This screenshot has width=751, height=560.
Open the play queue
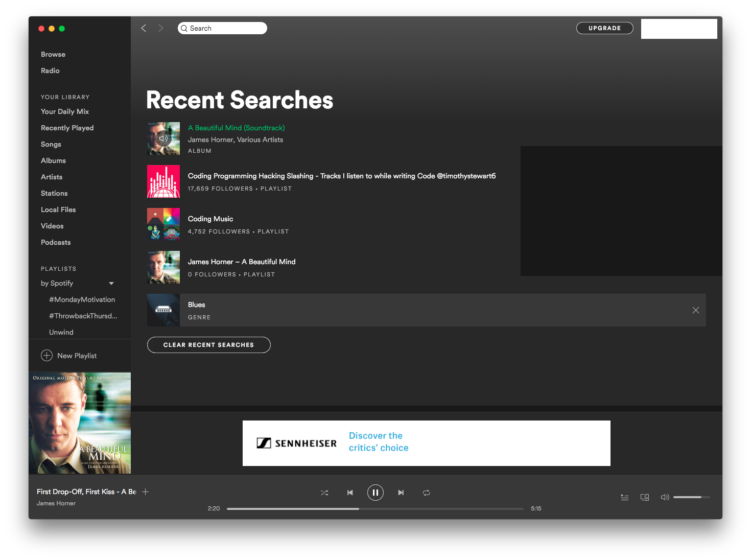pyautogui.click(x=625, y=497)
